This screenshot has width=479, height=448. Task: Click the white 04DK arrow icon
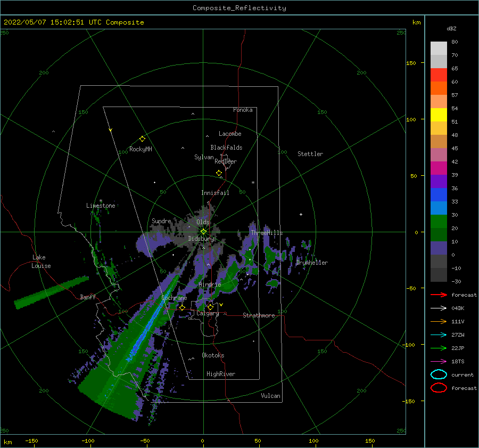[439, 308]
